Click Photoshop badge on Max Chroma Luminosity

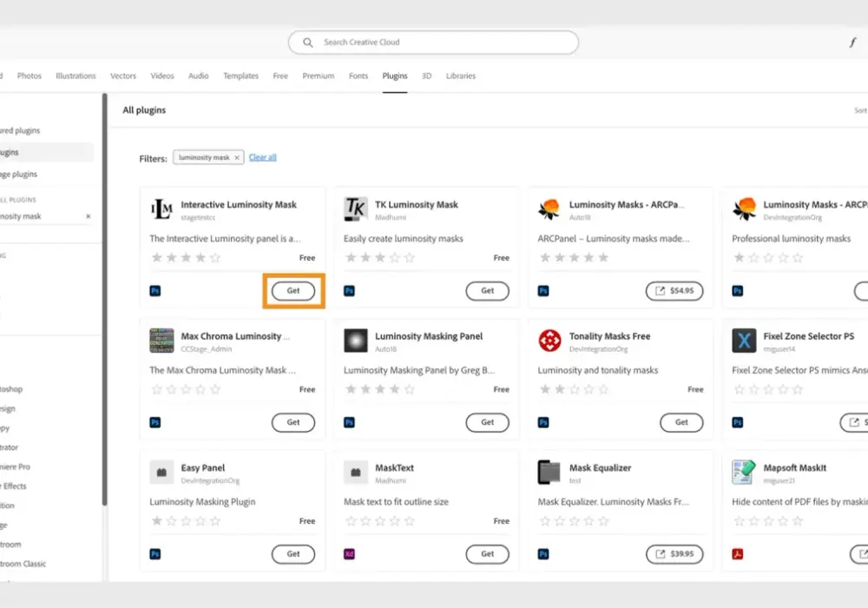click(x=155, y=422)
